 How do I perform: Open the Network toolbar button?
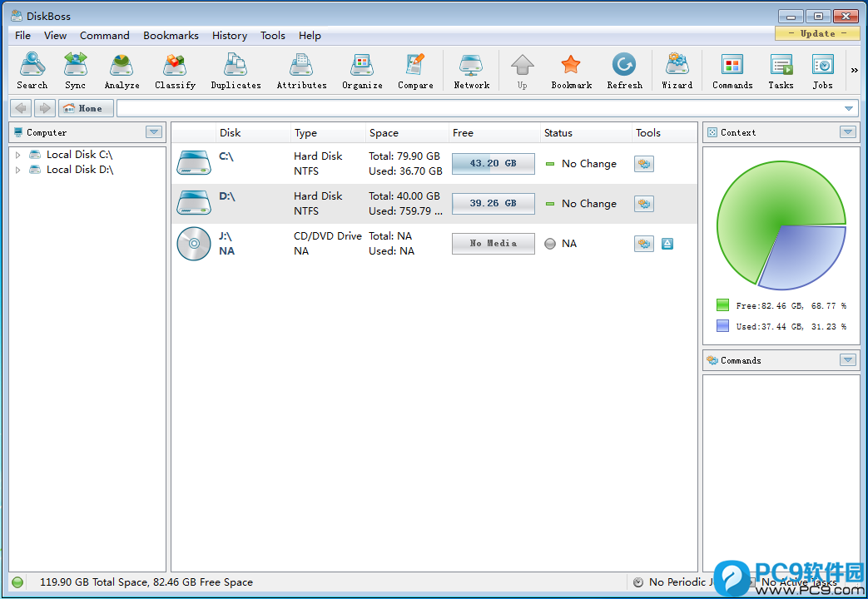[472, 71]
